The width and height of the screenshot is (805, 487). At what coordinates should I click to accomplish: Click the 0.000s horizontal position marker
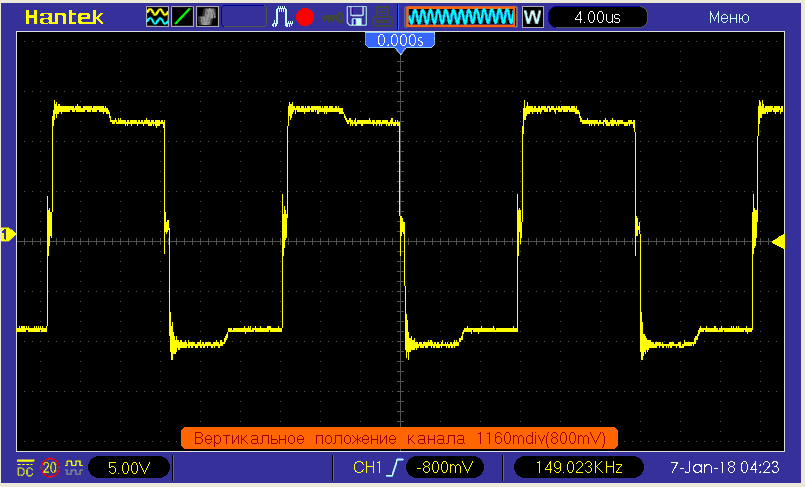400,40
